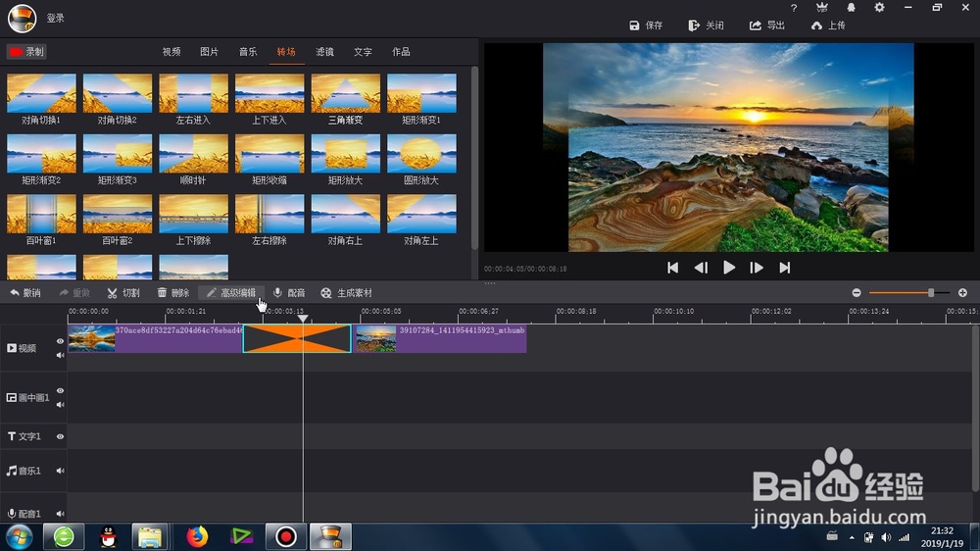Image resolution: width=980 pixels, height=551 pixels.
Task: Select the 左右进入 transition thumbnail
Action: tap(194, 93)
